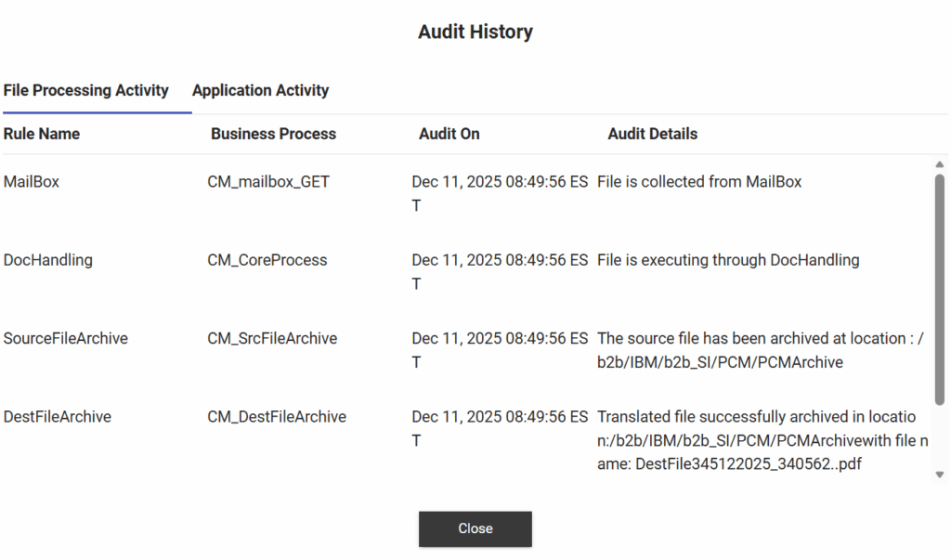
Task: Select the DestFileArchive rule row
Action: point(58,417)
